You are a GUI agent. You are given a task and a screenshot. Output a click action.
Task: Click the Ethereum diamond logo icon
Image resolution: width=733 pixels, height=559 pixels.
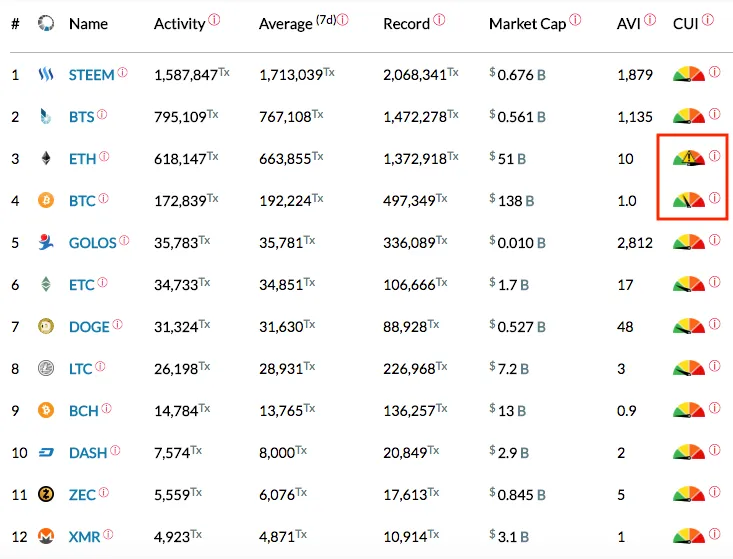46,158
